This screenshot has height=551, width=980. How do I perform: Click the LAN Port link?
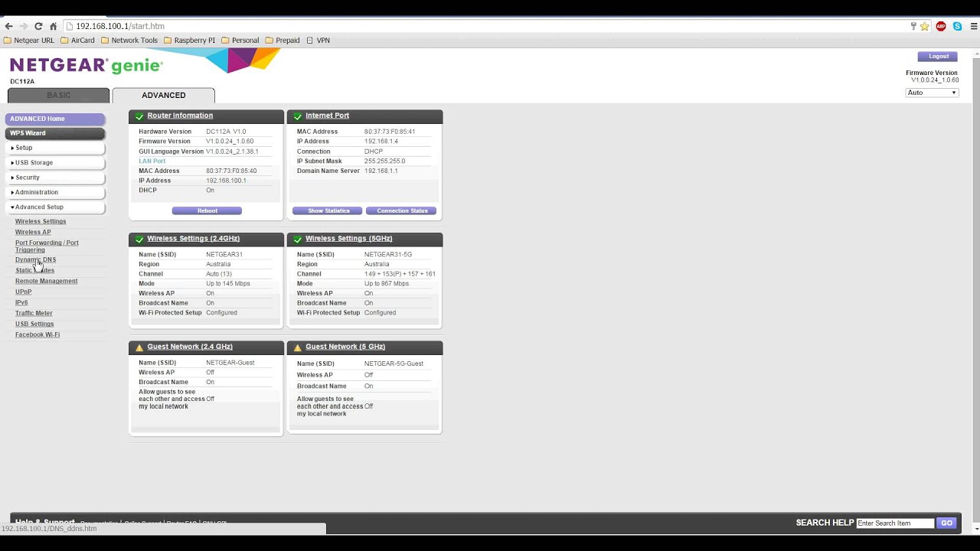click(x=152, y=161)
